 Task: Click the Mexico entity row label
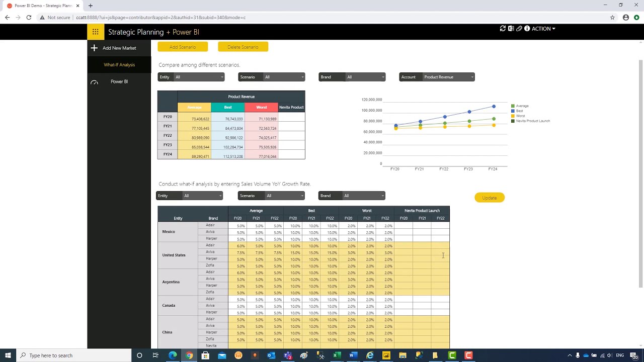pos(169,232)
